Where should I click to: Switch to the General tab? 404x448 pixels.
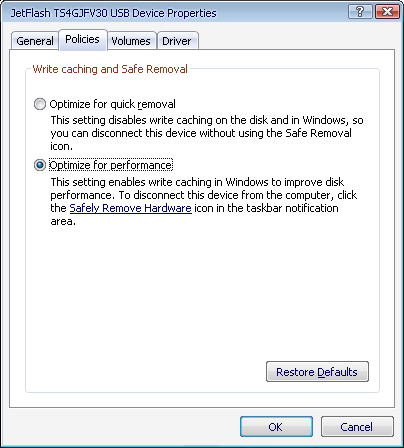35,41
